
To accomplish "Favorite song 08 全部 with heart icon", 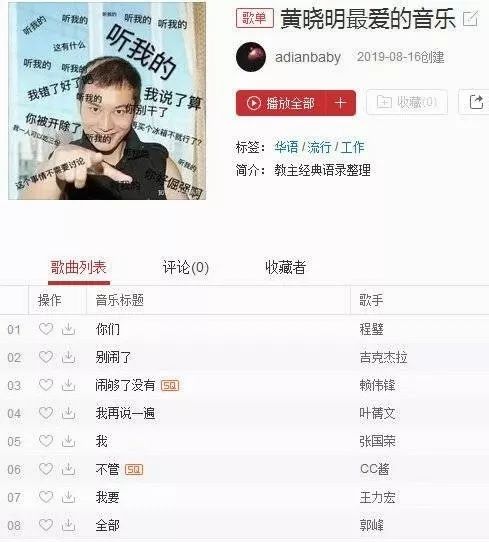I will (x=46, y=525).
